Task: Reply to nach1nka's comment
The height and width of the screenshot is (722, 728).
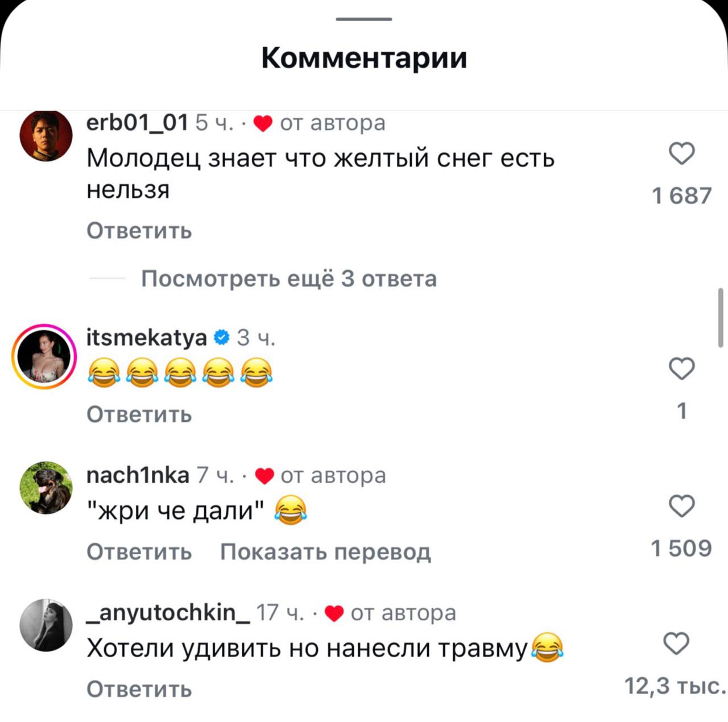Action: (139, 552)
